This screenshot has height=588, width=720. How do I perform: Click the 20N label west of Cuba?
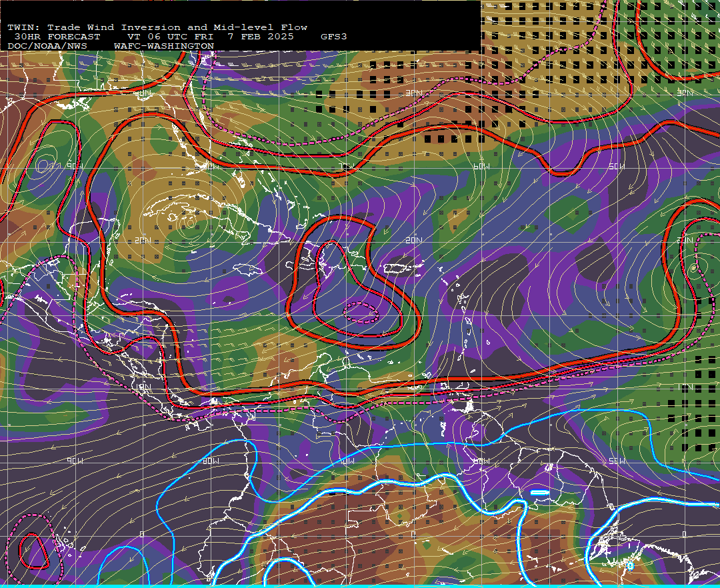pos(143,241)
